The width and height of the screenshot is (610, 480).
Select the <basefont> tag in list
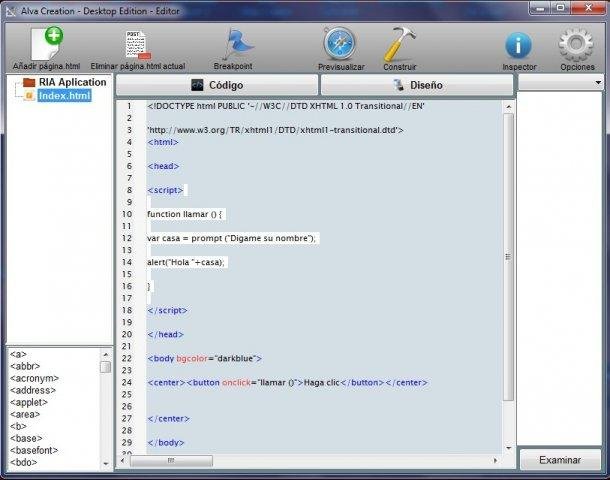click(34, 450)
